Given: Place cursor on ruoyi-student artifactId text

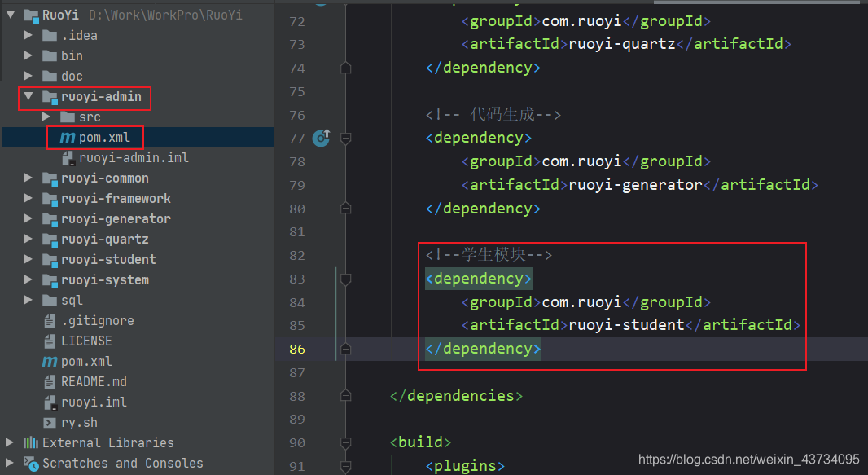Looking at the screenshot, I should pos(627,325).
